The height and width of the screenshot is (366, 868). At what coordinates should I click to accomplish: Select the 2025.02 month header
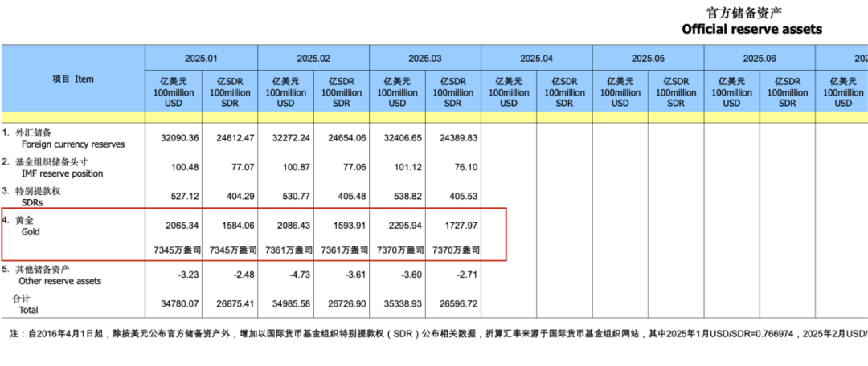click(x=313, y=58)
